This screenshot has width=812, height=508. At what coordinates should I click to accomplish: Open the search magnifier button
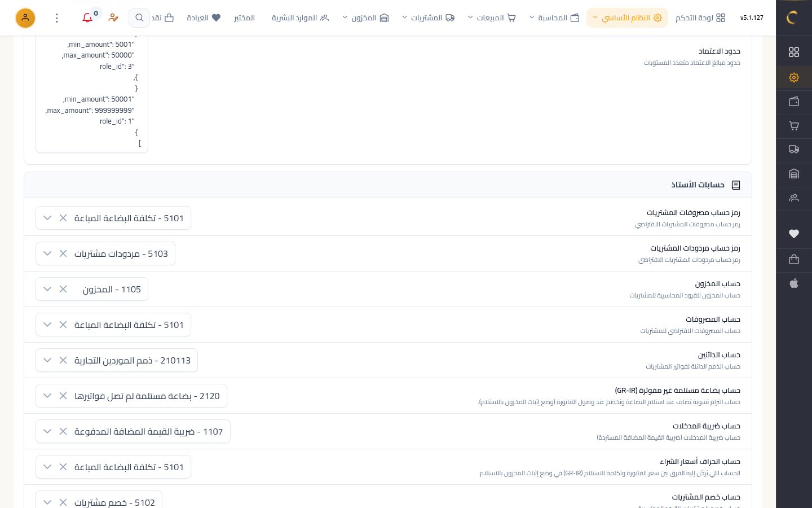tap(139, 18)
